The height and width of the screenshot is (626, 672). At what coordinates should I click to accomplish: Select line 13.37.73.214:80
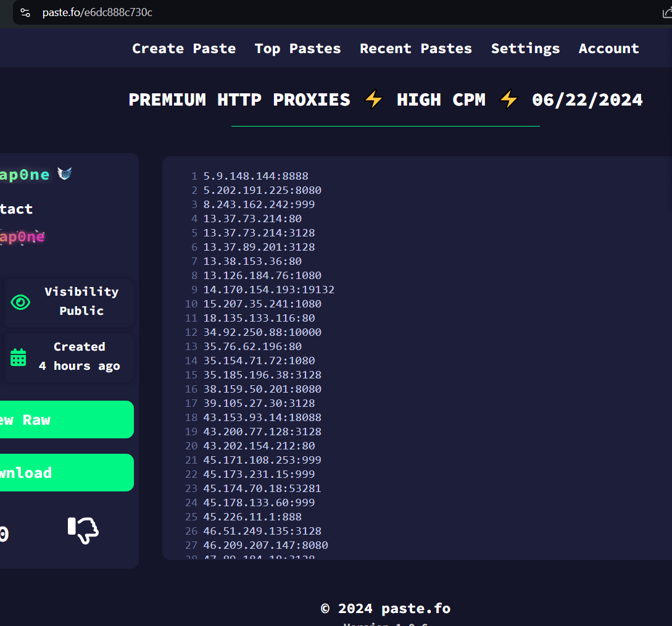pos(252,219)
